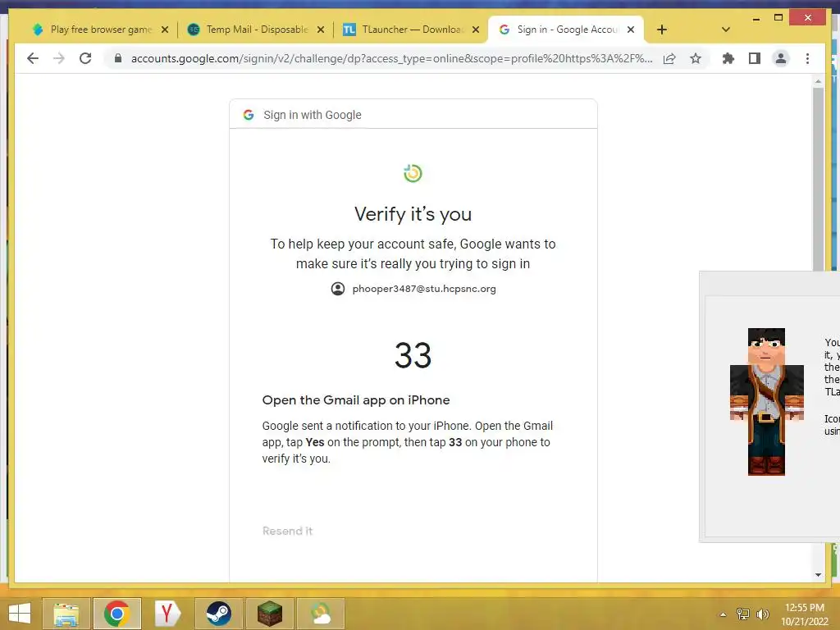Click the Google logo in sign-in header
This screenshot has width=840, height=630.
point(248,115)
